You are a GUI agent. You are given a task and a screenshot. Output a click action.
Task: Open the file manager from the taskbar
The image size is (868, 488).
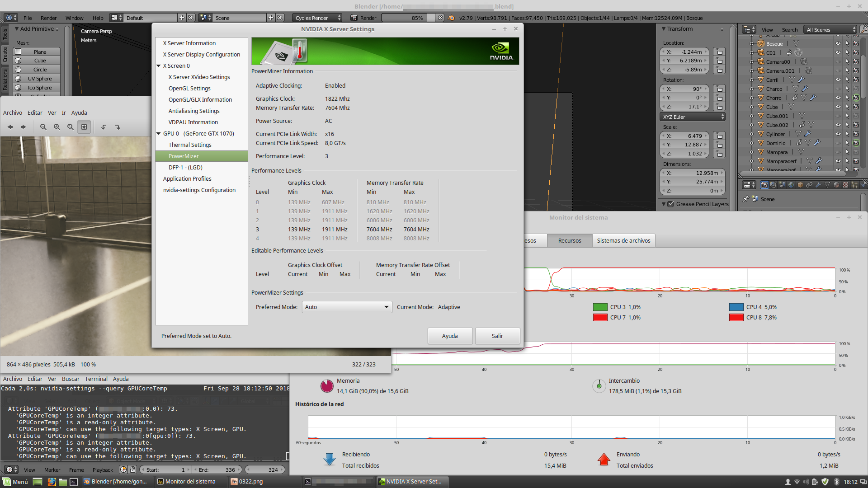(x=62, y=482)
